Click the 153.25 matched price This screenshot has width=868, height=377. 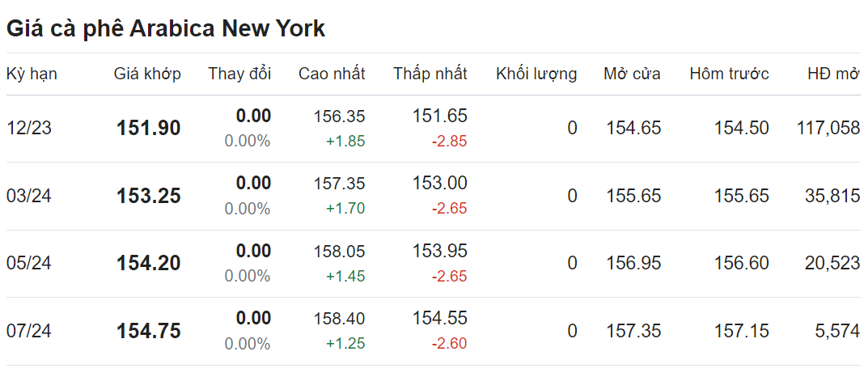pos(148,196)
